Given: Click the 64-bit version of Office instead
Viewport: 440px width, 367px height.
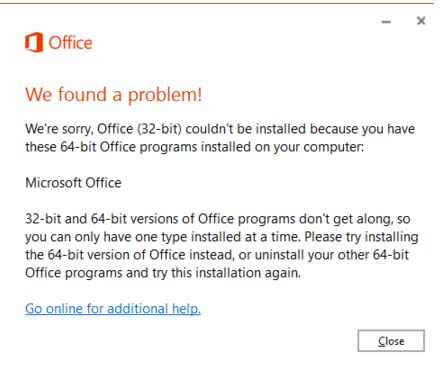Looking at the screenshot, I should click(140, 255).
